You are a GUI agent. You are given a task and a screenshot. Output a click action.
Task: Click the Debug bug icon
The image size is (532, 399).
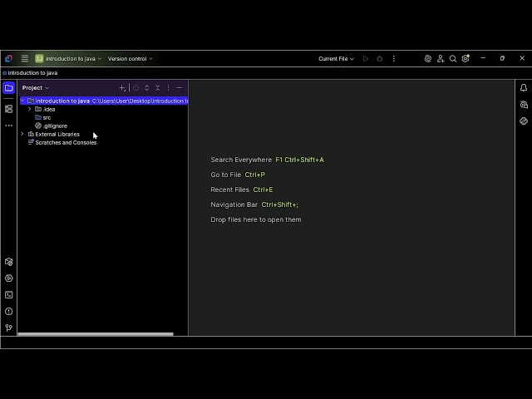point(380,59)
